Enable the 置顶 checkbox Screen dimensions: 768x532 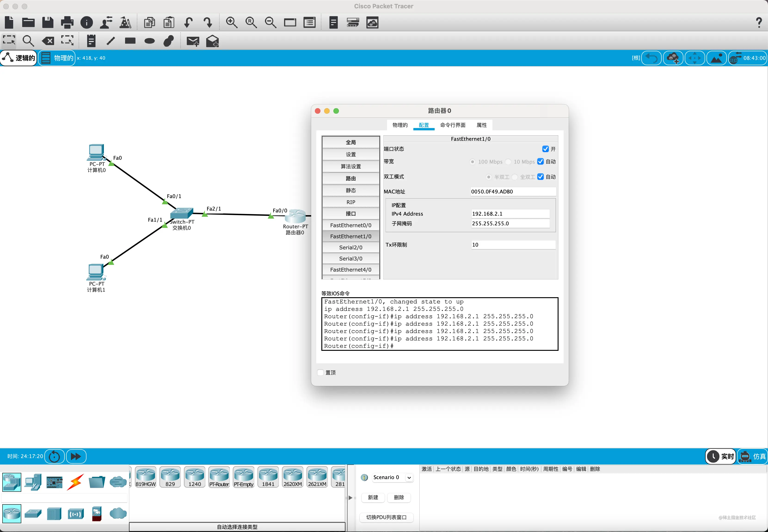coord(320,372)
